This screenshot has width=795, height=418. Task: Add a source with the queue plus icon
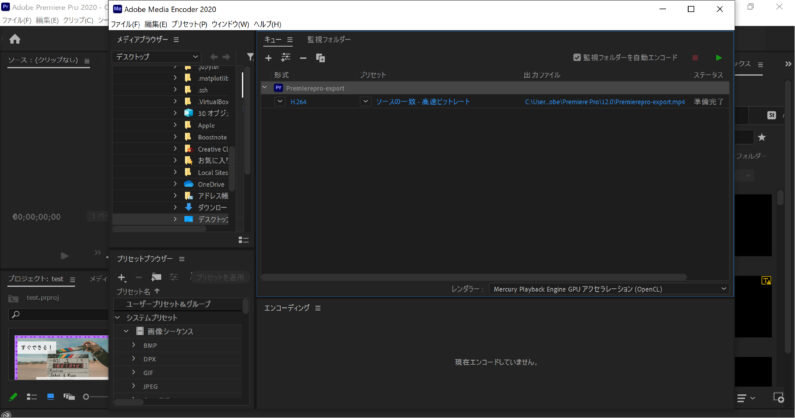pyautogui.click(x=268, y=58)
